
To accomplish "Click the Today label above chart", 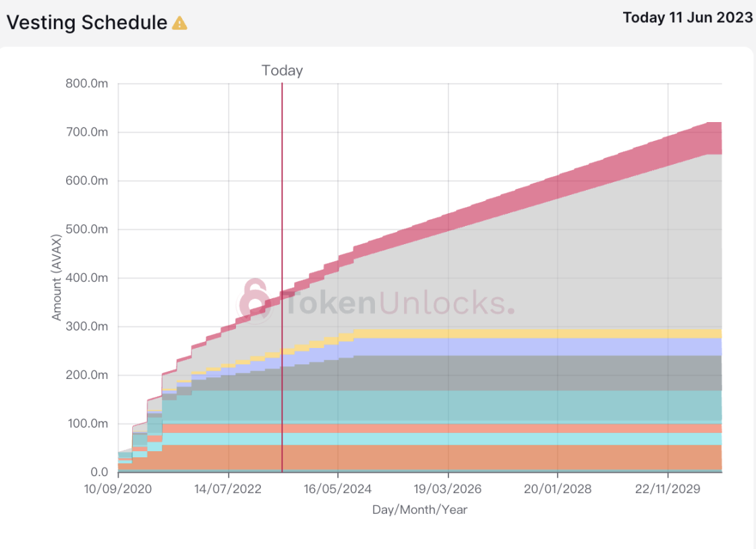I will point(282,70).
